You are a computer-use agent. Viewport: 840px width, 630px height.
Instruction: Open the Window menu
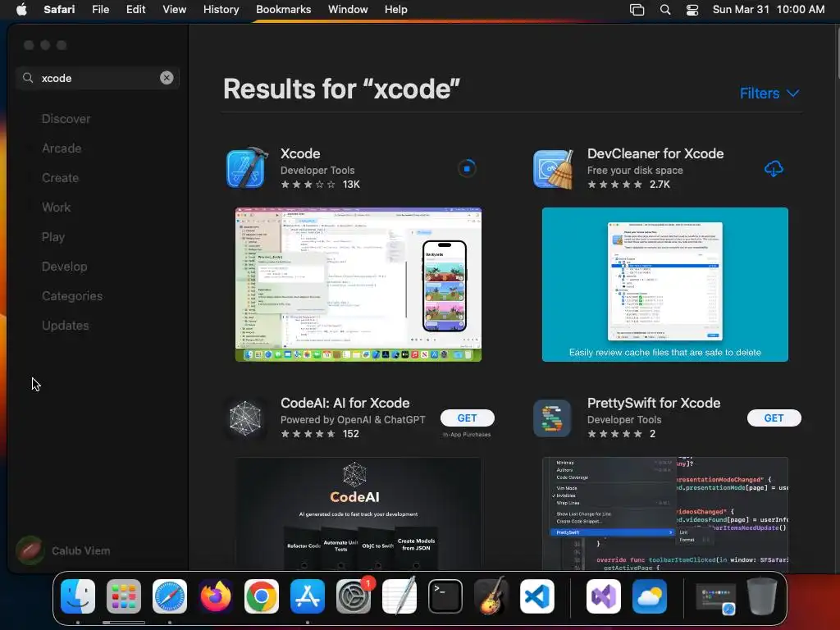click(348, 10)
